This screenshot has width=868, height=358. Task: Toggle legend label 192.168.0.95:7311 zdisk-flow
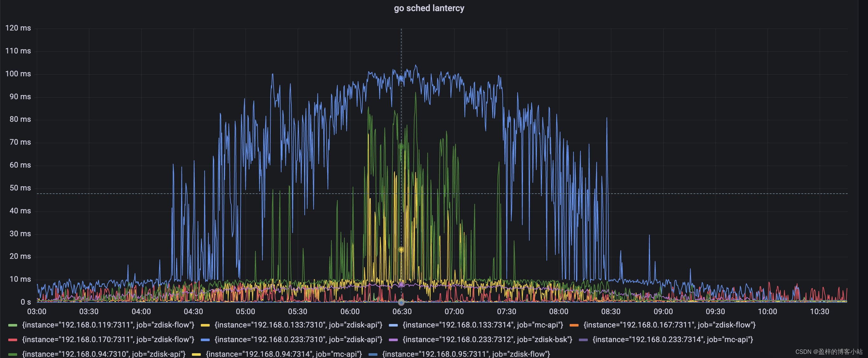[x=466, y=354]
